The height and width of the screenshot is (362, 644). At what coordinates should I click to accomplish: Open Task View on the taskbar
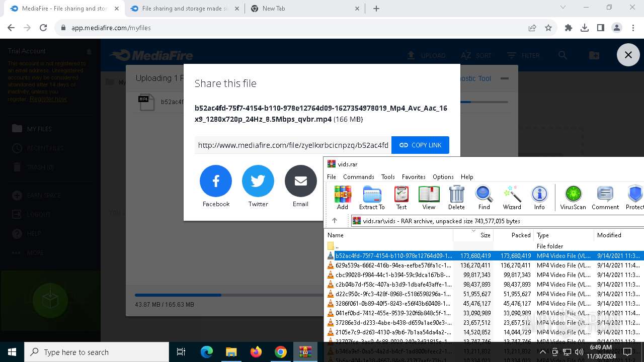click(181, 352)
